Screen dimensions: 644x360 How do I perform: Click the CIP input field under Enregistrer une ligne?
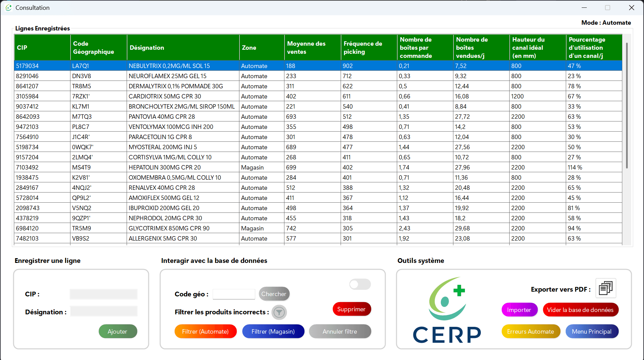pyautogui.click(x=103, y=294)
